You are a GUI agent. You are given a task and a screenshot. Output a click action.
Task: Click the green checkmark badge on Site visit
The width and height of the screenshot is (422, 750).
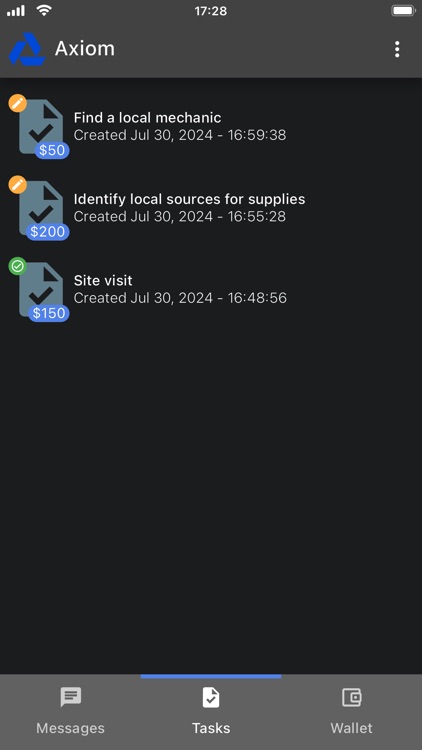18,266
